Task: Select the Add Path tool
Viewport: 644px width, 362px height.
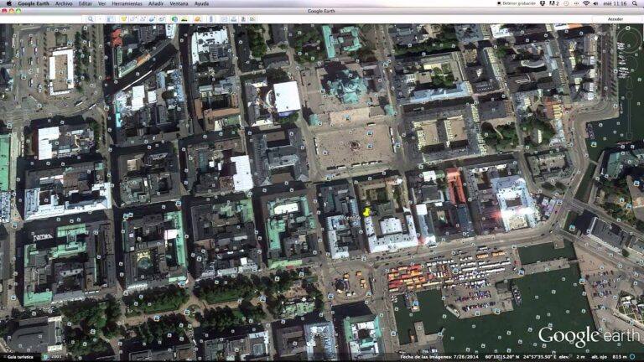Action: pyautogui.click(x=143, y=19)
